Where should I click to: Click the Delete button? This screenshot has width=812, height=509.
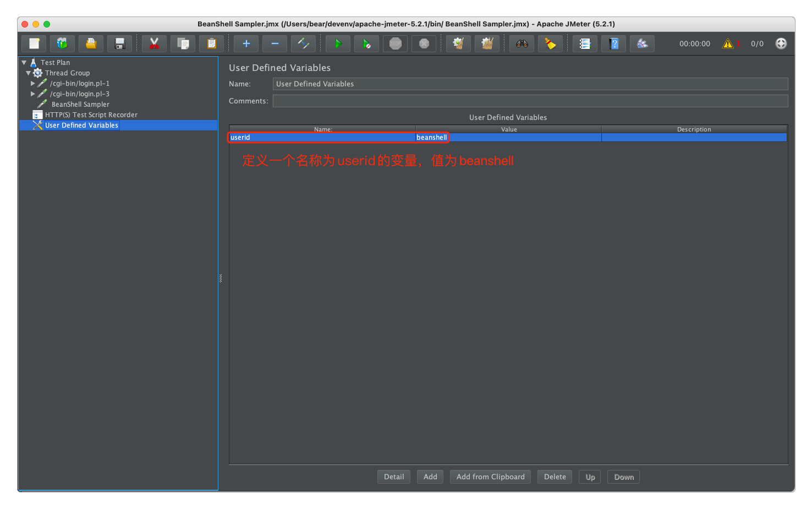tap(555, 477)
